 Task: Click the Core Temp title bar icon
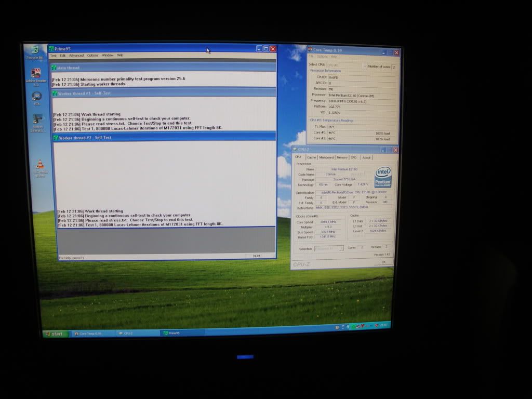pyautogui.click(x=310, y=49)
